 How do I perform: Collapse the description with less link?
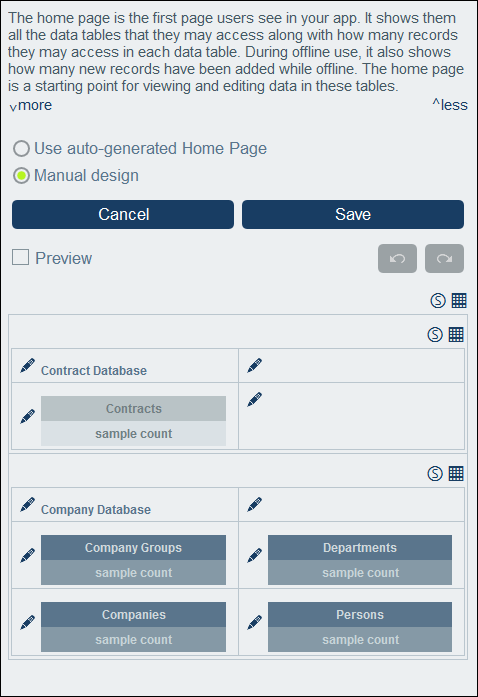[x=450, y=105]
